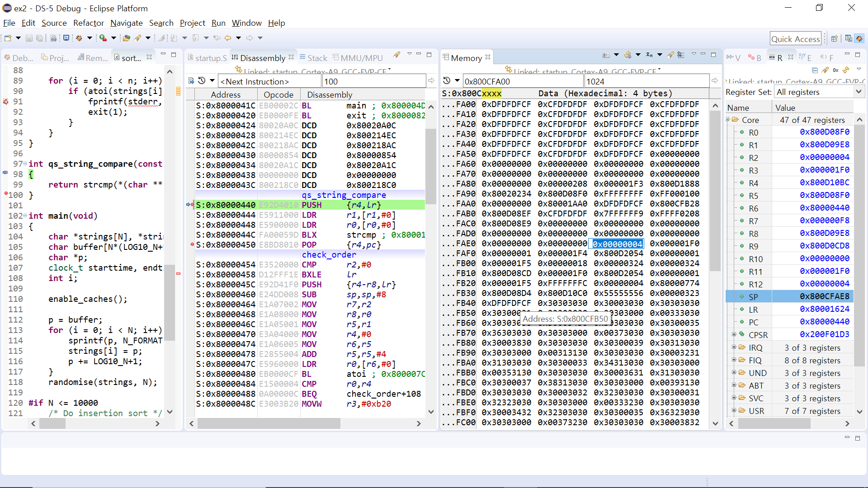Toggle breakpoint at address 0x80000440
Viewport: 868px width, 488px height.
pyautogui.click(x=192, y=205)
